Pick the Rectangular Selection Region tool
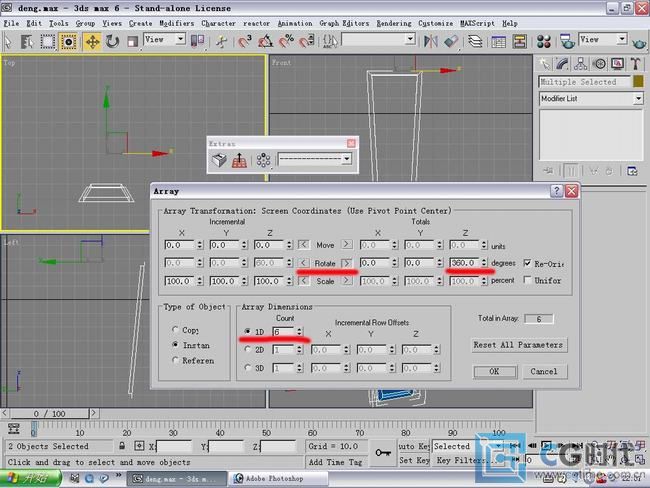Viewport: 650px width, 488px height. click(47, 41)
